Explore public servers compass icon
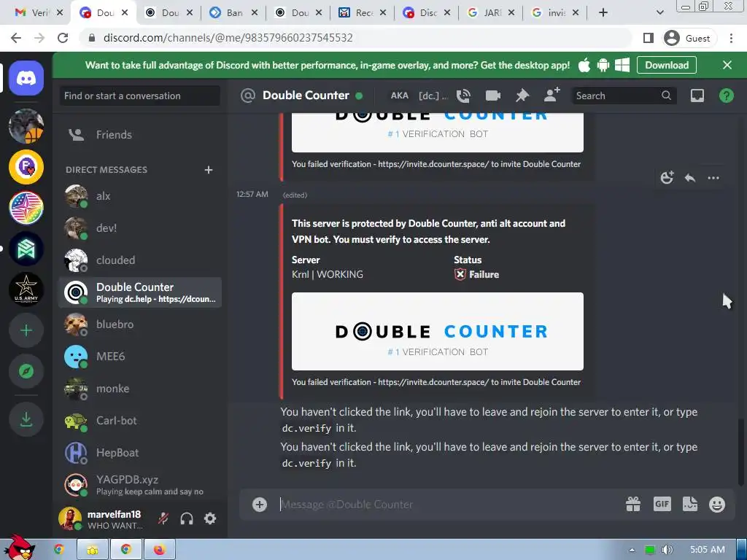The width and height of the screenshot is (747, 560). 26,371
